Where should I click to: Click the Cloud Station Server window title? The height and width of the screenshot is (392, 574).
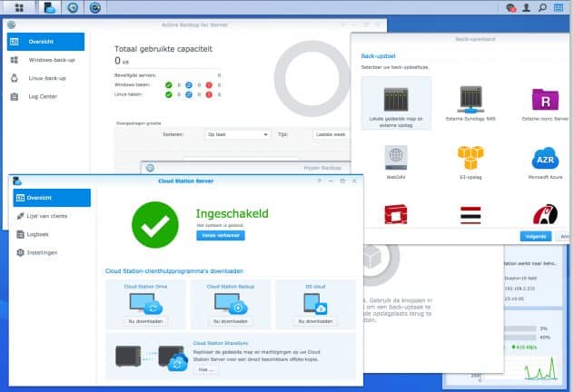click(186, 181)
